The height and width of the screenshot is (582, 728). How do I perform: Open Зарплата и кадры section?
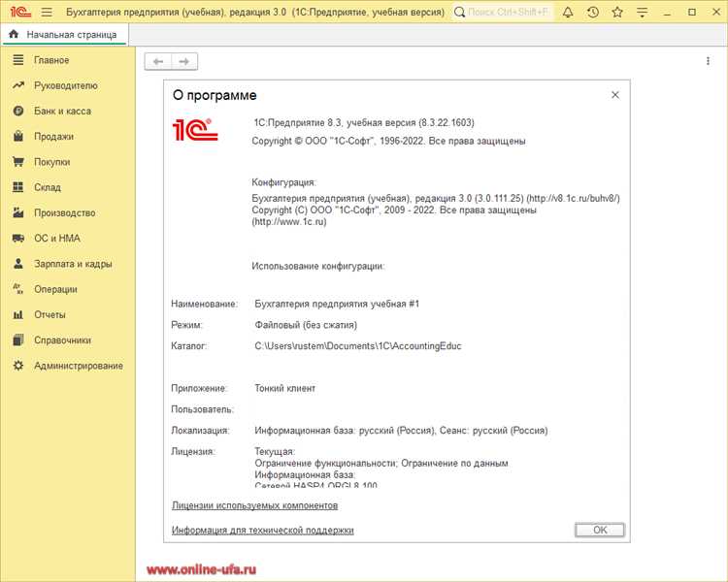[73, 264]
